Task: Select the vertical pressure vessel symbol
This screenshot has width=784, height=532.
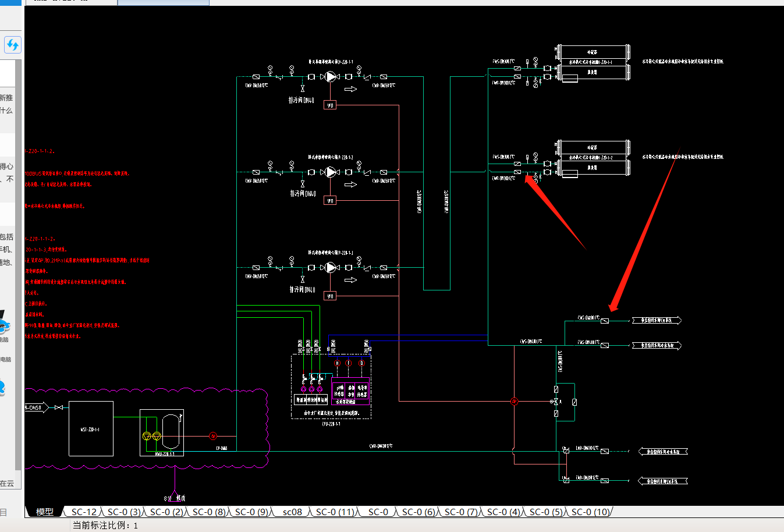Action: pyautogui.click(x=169, y=432)
